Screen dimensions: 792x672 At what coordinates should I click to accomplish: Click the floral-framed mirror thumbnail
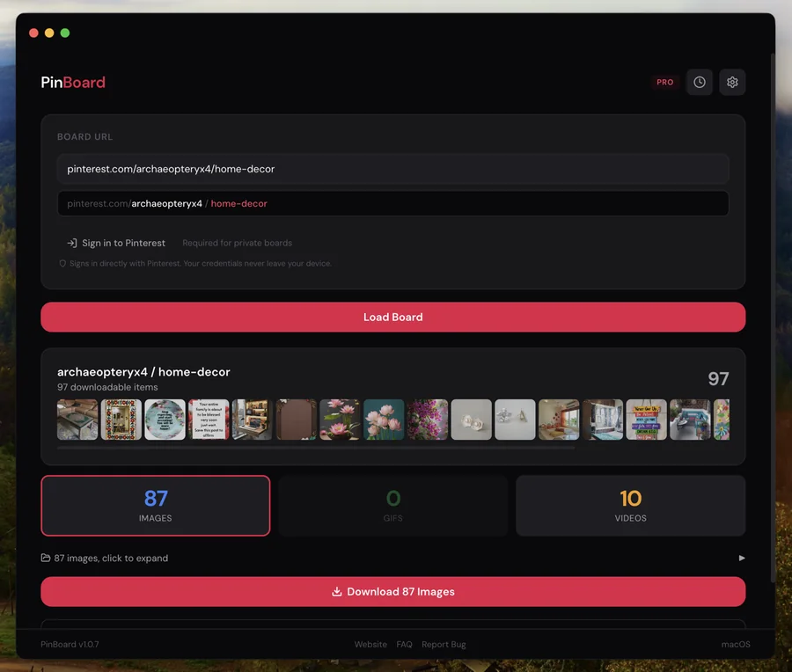pos(121,420)
